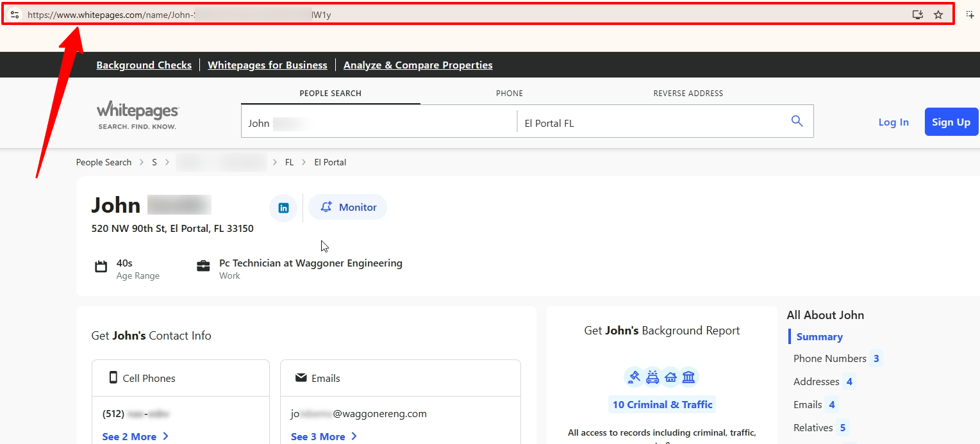The height and width of the screenshot is (444, 980).
Task: Click the envelope icon in Emails card
Action: click(x=301, y=378)
